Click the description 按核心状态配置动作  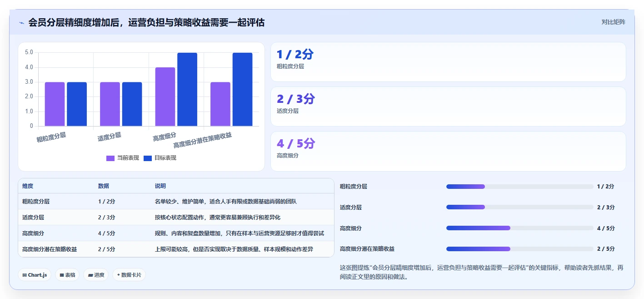click(x=217, y=218)
